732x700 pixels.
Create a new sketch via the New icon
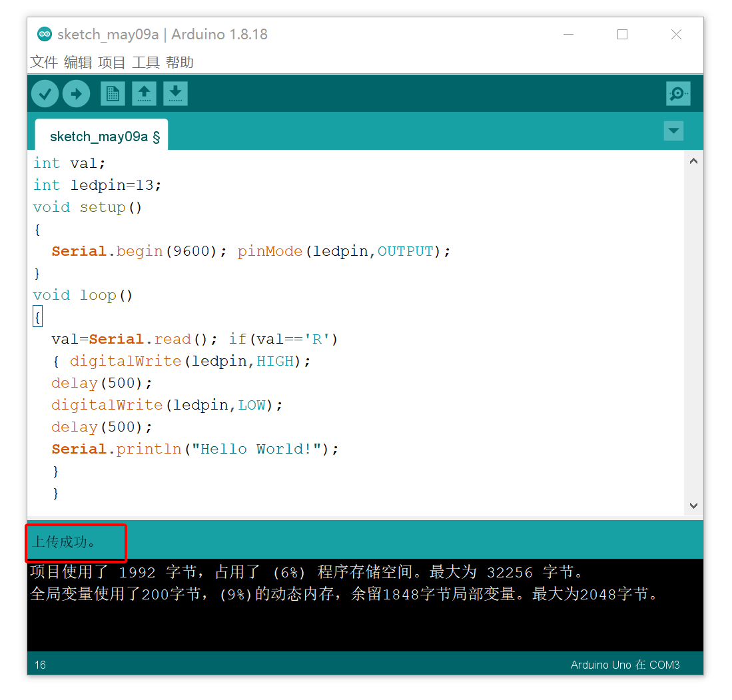(x=112, y=93)
